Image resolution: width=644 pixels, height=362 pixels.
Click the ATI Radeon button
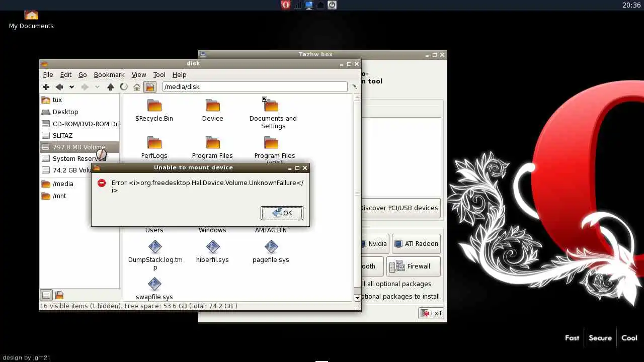[416, 243]
